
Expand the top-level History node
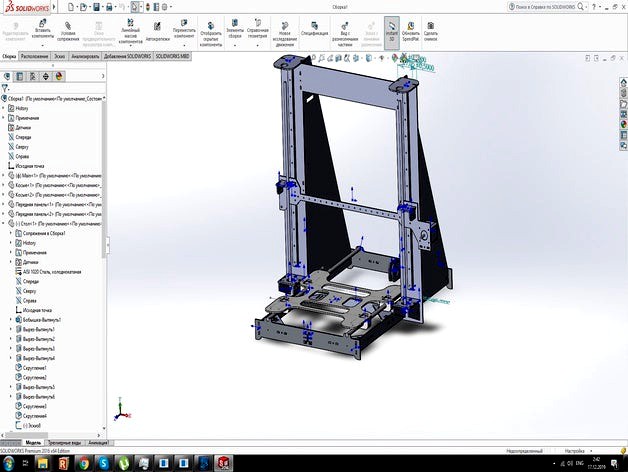[x=4, y=108]
